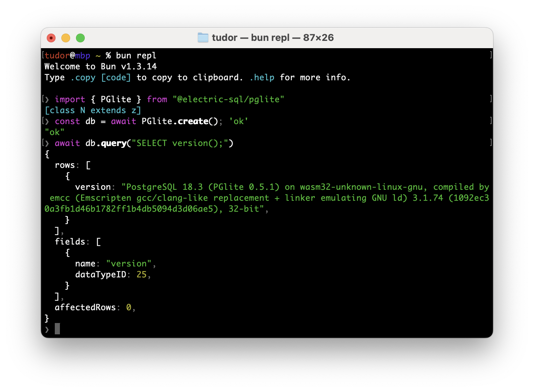Image resolution: width=534 pixels, height=392 pixels.
Task: Click the "rows" key in the output
Action: (x=65, y=165)
